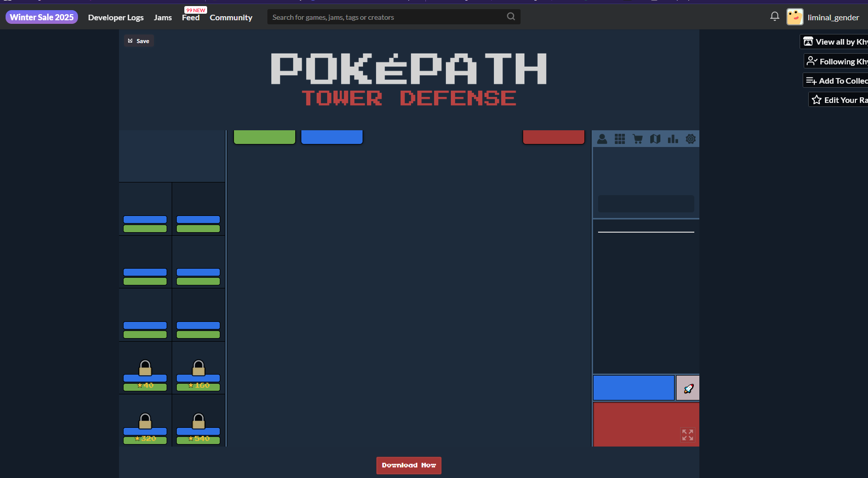
Task: Click the blue button atop the game field
Action: [x=332, y=137]
